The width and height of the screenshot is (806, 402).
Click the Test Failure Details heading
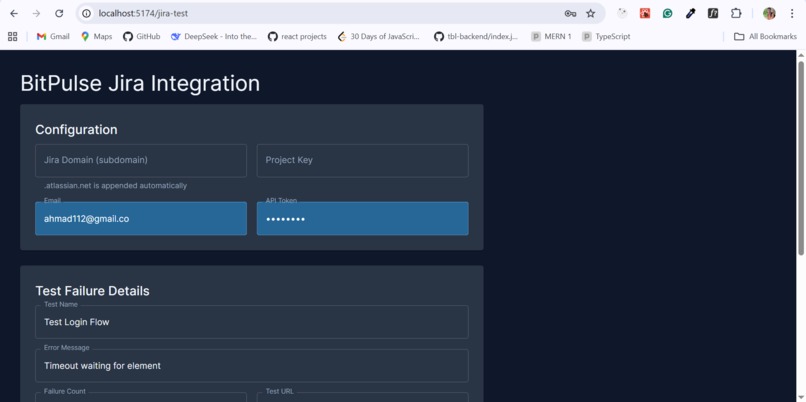[x=92, y=291]
